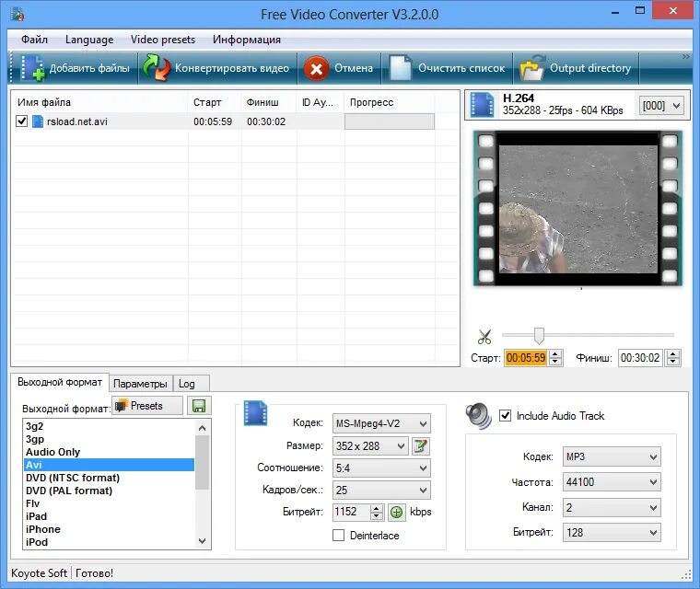The width and height of the screenshot is (700, 589).
Task: Switch to the Параметры tab
Action: 140,383
